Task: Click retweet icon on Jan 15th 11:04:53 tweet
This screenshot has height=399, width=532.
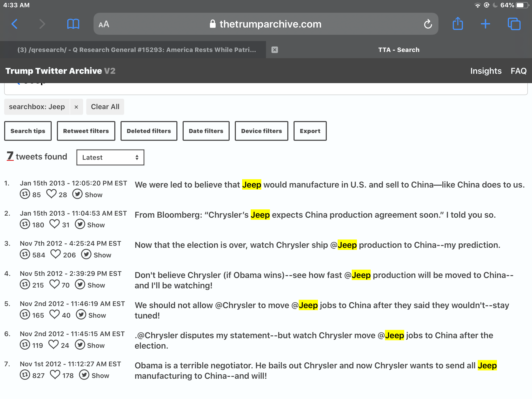Action: pyautogui.click(x=25, y=224)
